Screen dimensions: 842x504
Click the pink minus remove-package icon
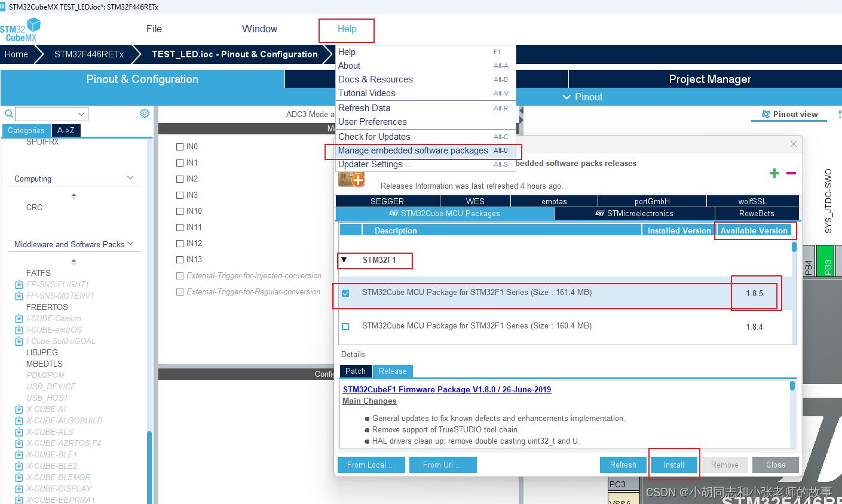[791, 173]
